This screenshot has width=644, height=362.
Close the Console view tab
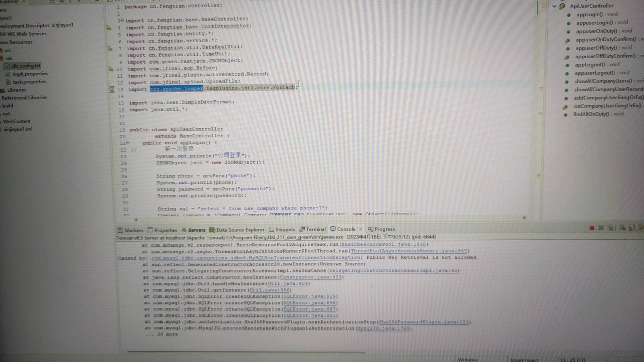click(x=361, y=229)
